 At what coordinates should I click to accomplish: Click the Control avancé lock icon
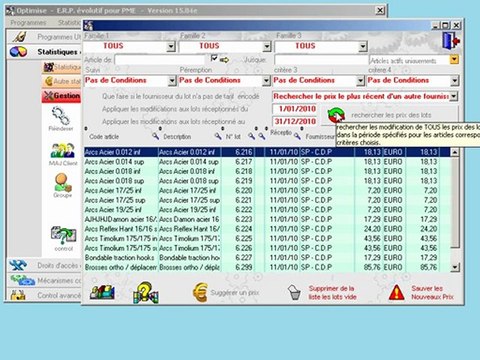[x=18, y=295]
